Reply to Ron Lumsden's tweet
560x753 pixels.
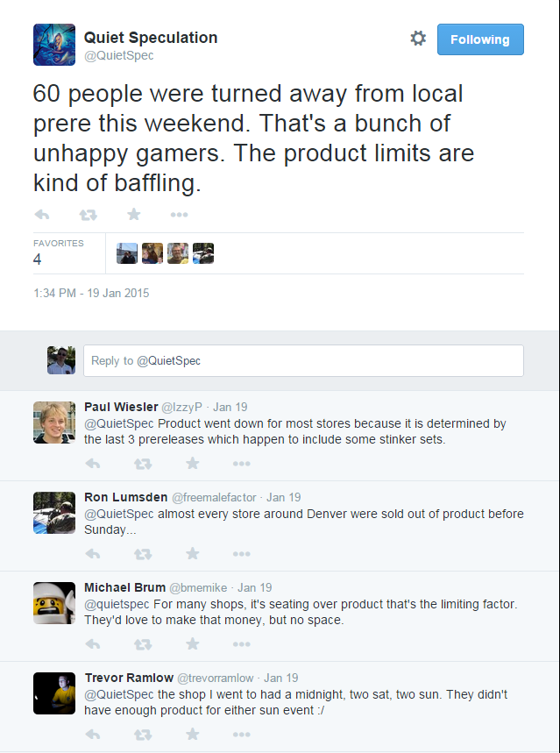[92, 554]
